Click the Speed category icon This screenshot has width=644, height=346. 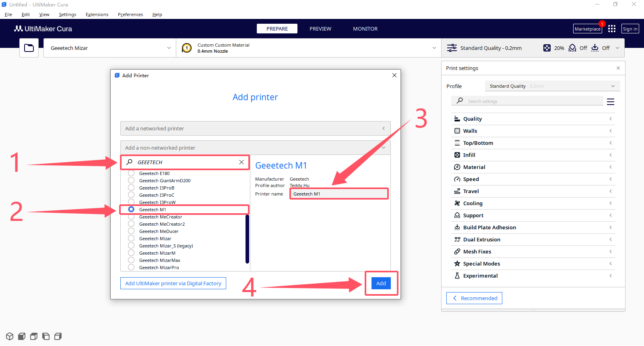pos(457,179)
